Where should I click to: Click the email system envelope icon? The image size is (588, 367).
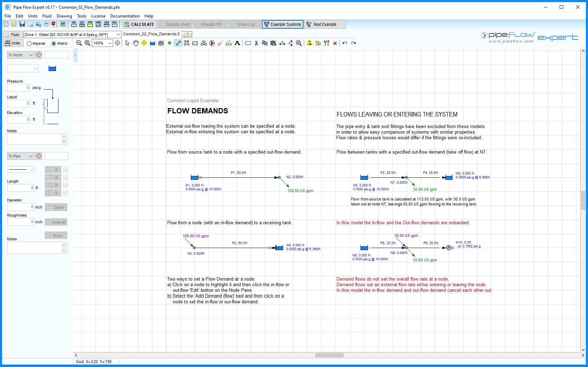click(x=30, y=24)
